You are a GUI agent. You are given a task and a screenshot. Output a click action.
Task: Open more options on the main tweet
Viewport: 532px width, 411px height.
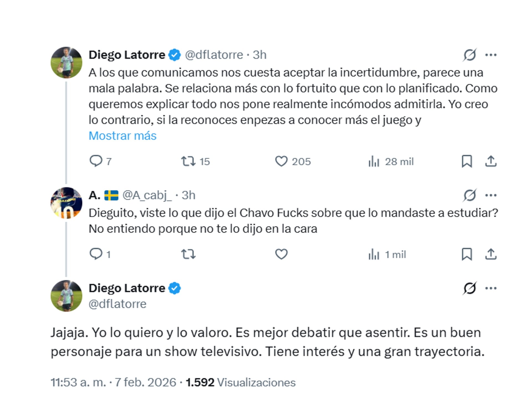tap(491, 288)
